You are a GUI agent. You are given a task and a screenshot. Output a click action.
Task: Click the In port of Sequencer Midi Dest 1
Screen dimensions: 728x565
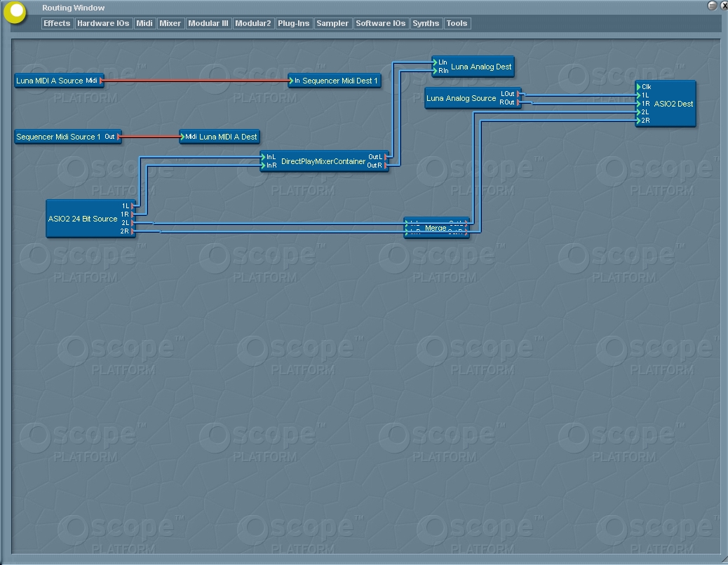click(291, 81)
